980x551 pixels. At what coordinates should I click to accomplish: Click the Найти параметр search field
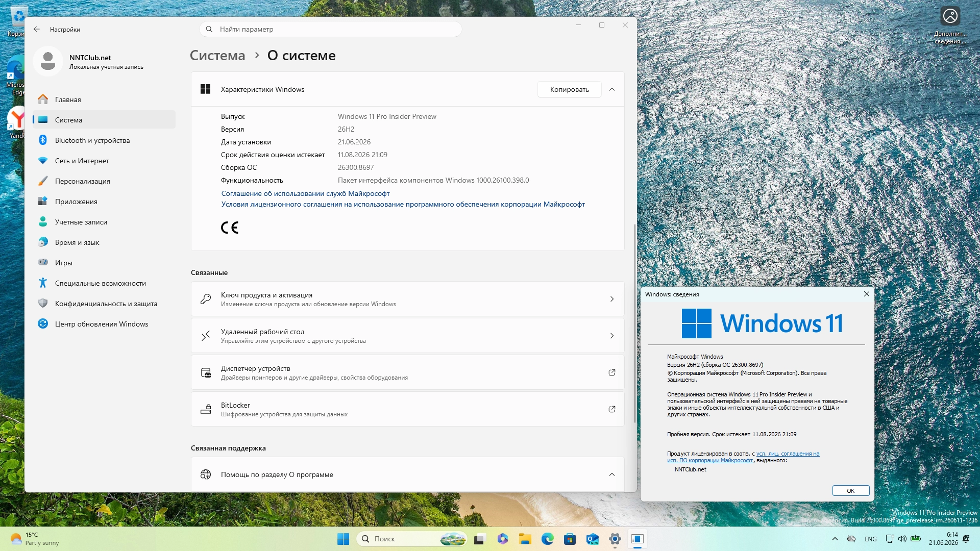point(331,29)
